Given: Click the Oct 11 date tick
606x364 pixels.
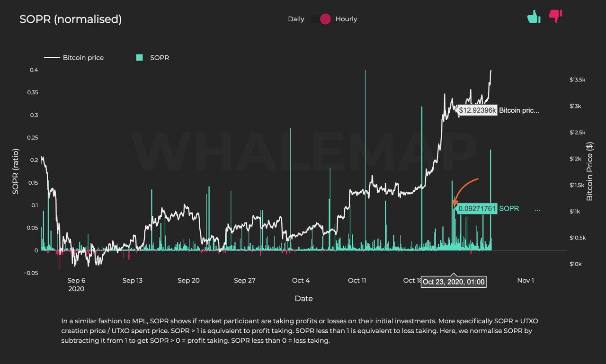Looking at the screenshot, I should pyautogui.click(x=357, y=280).
